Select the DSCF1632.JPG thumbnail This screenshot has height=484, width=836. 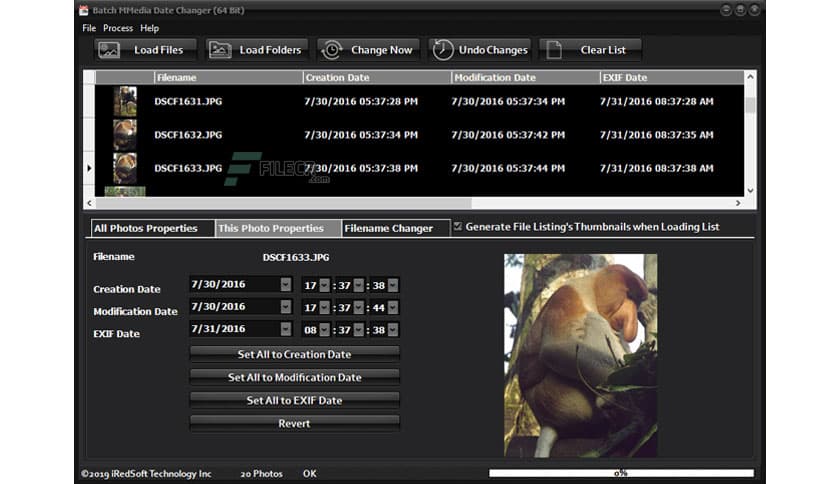point(125,135)
